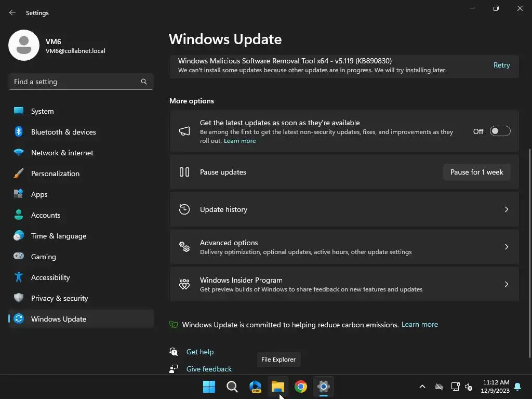Click the OneDrive cloud icon in tray
This screenshot has height=399, width=532.
pos(439,387)
